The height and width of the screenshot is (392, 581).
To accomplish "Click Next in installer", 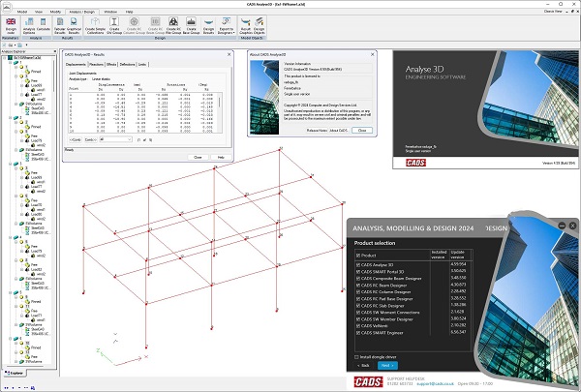I will coord(387,366).
